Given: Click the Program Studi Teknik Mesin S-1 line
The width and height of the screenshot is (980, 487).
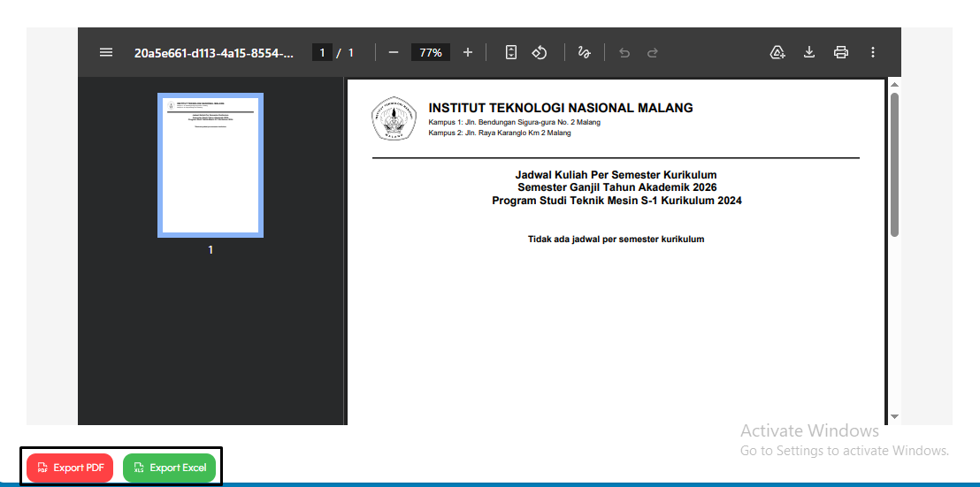Looking at the screenshot, I should 616,201.
